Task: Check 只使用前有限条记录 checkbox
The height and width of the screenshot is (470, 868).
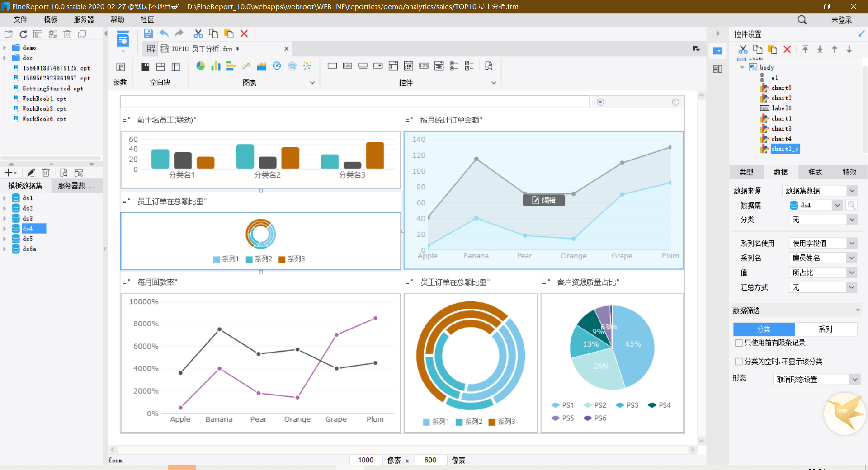Action: click(x=739, y=343)
